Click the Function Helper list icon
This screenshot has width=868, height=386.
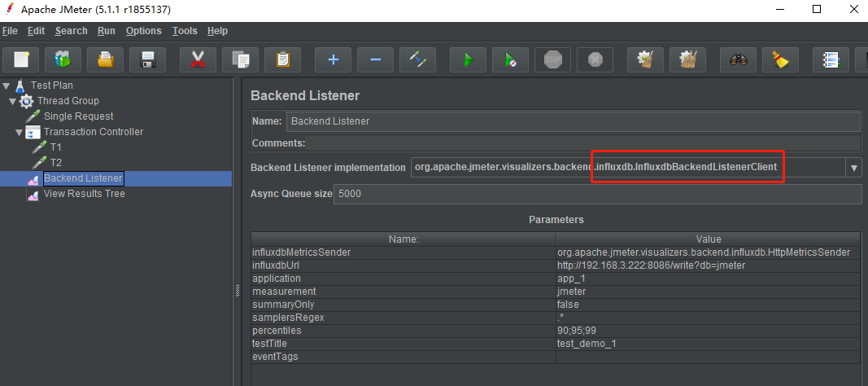(x=831, y=59)
